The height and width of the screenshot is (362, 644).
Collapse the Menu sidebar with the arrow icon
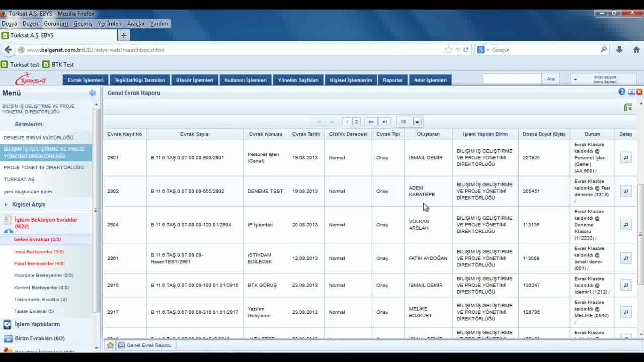click(92, 93)
